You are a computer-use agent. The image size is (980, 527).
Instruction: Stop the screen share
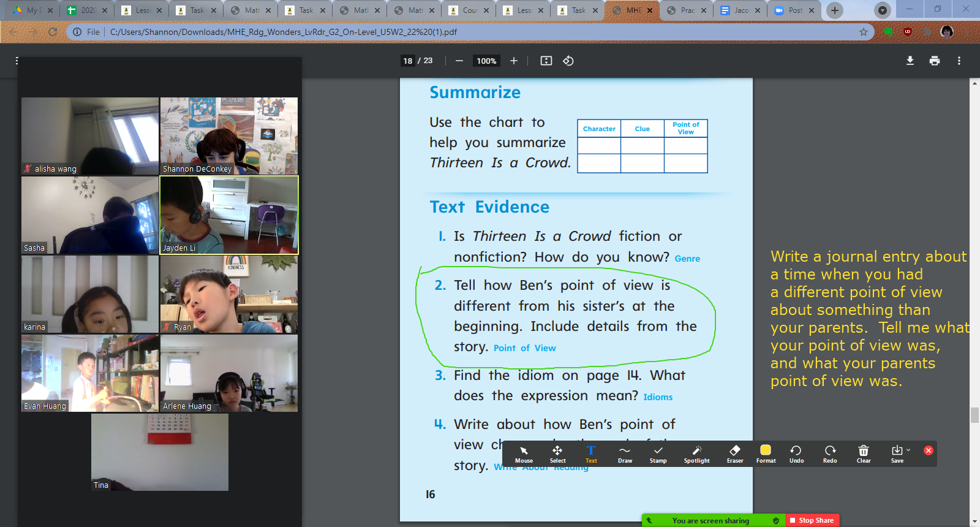pos(812,520)
